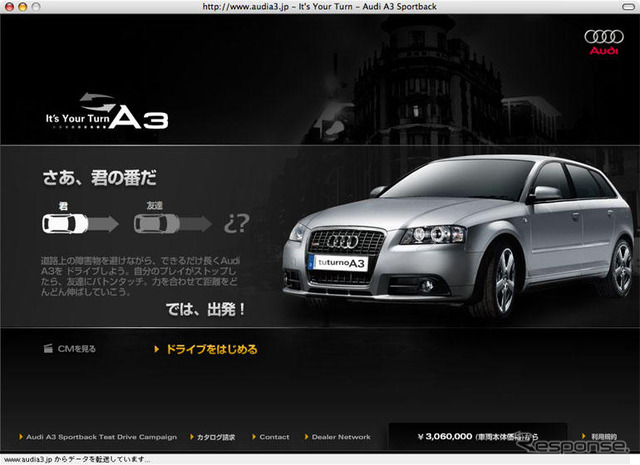Click the gray 友達 car icon
The height and width of the screenshot is (465, 640).
coord(157,224)
